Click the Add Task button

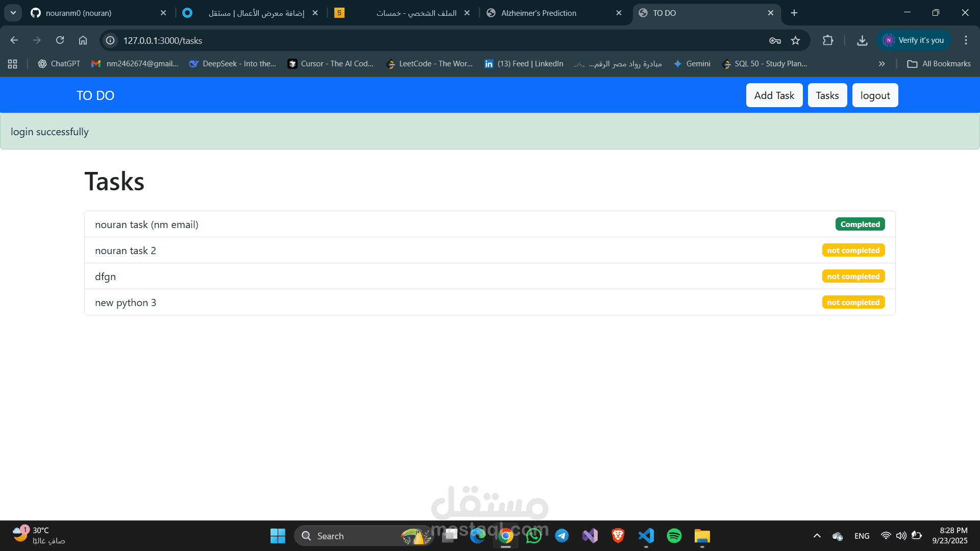[774, 95]
